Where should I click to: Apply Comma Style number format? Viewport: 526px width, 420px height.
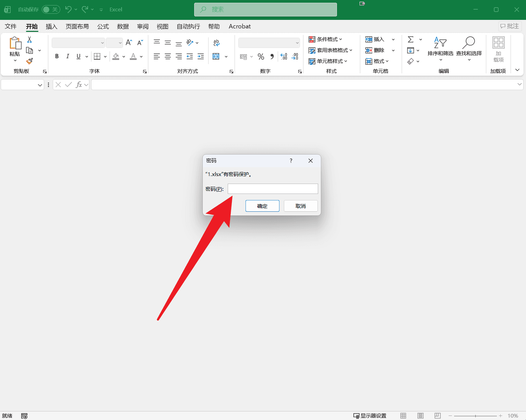[x=272, y=57]
